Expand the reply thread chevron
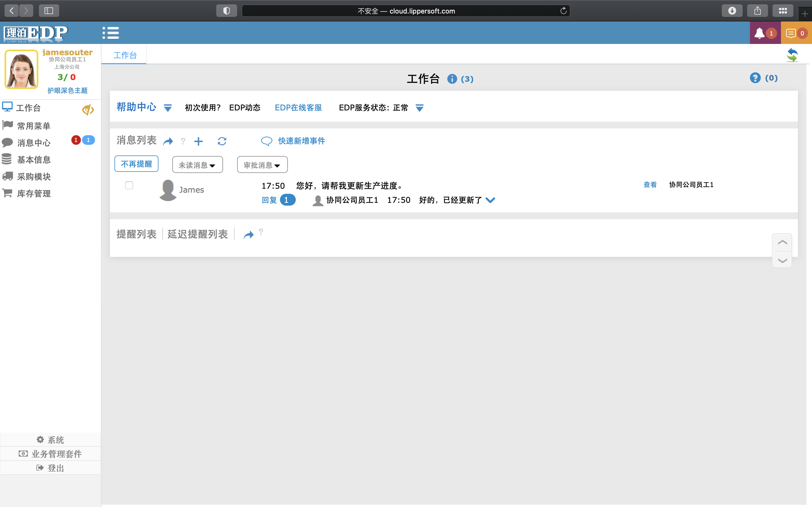812x507 pixels. pyautogui.click(x=490, y=200)
